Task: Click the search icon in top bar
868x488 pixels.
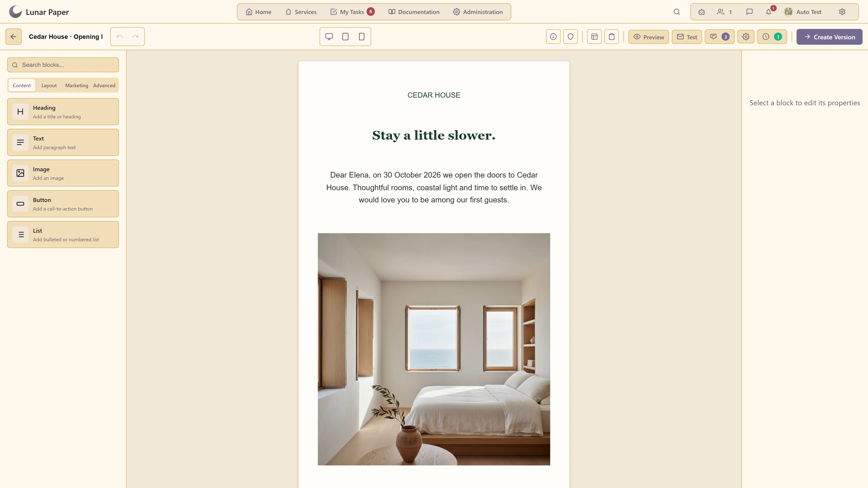Action: 677,12
